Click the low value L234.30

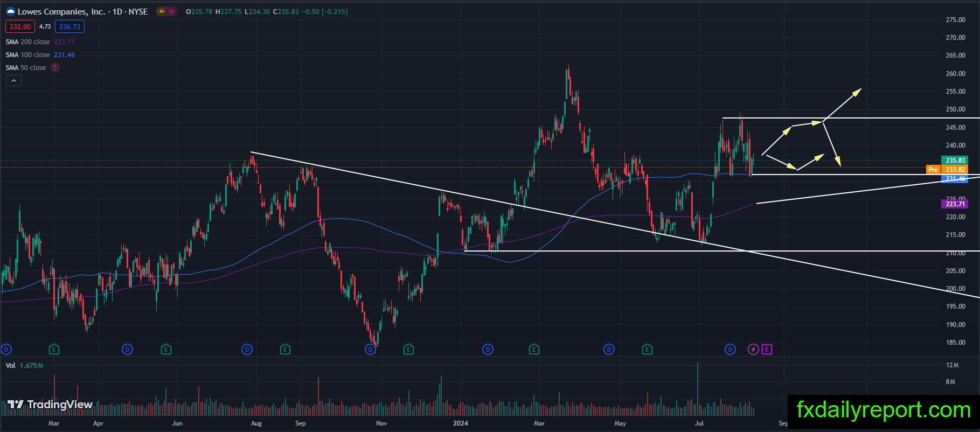[x=257, y=11]
